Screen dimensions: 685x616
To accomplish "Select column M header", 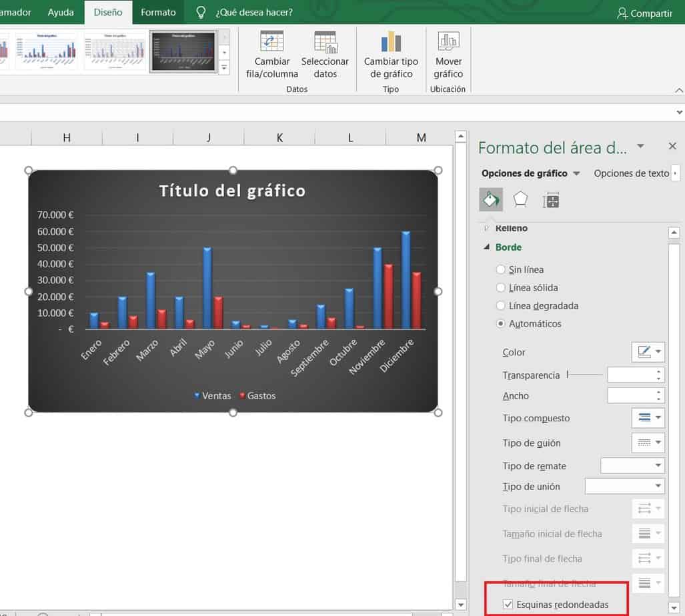I will point(421,137).
